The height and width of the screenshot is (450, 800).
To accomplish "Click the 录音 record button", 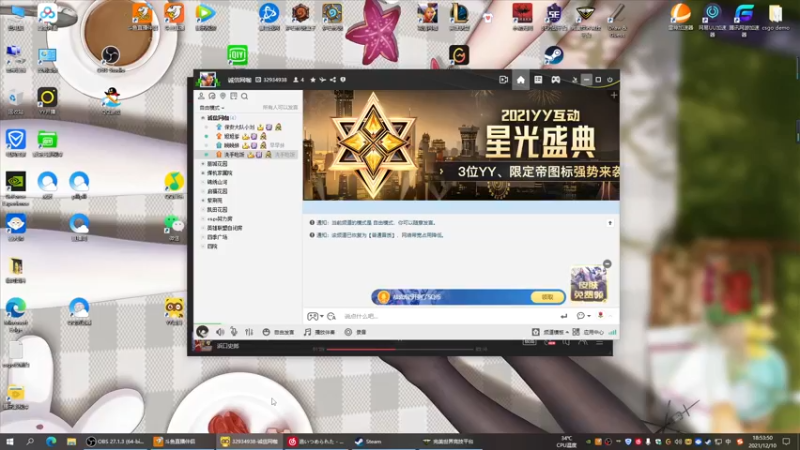I will [x=356, y=332].
